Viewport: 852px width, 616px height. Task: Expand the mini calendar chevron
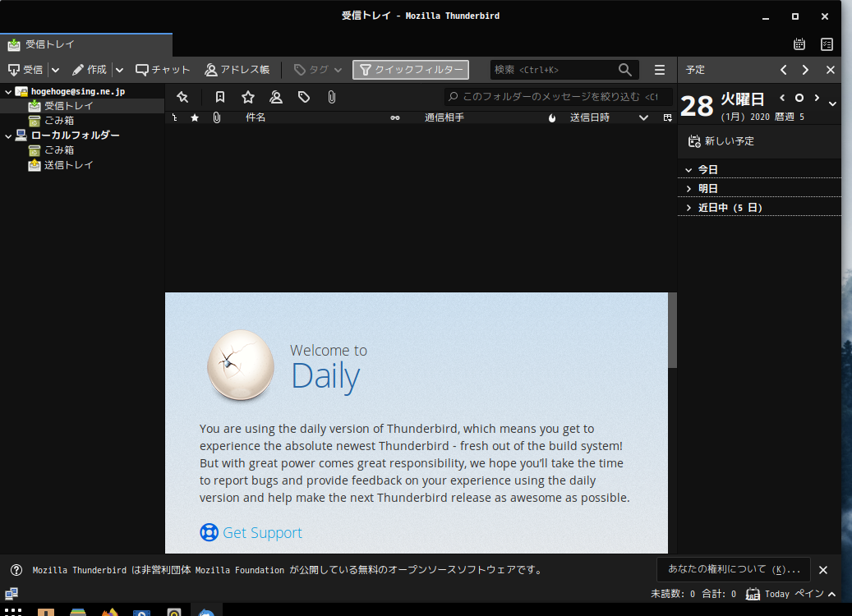point(832,103)
